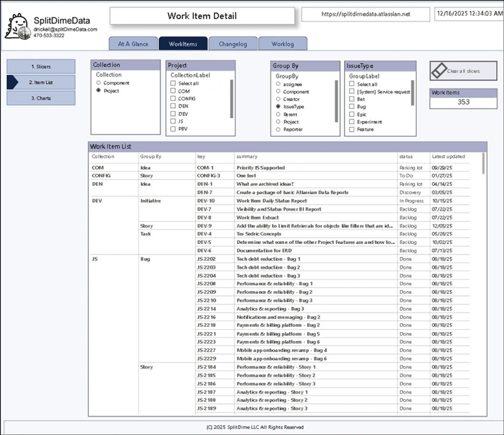This screenshot has width=504, height=435.
Task: Enable the Epic checkbox in IssueType
Action: 352,114
